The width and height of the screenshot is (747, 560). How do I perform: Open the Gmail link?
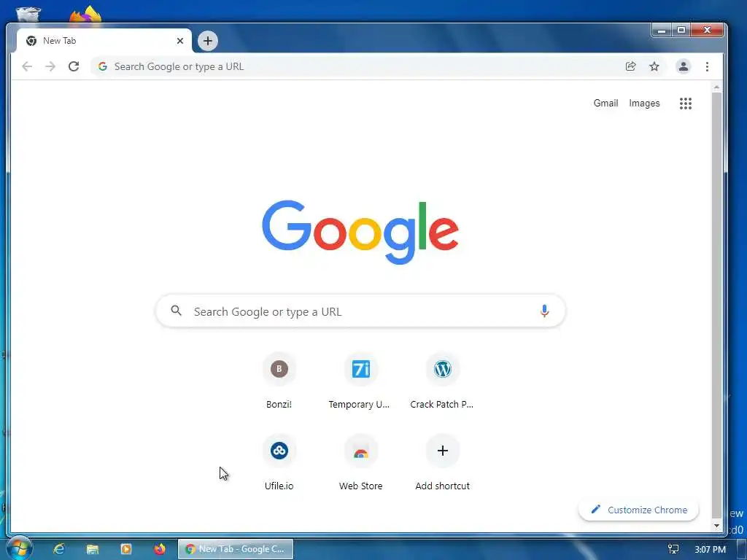pyautogui.click(x=605, y=104)
